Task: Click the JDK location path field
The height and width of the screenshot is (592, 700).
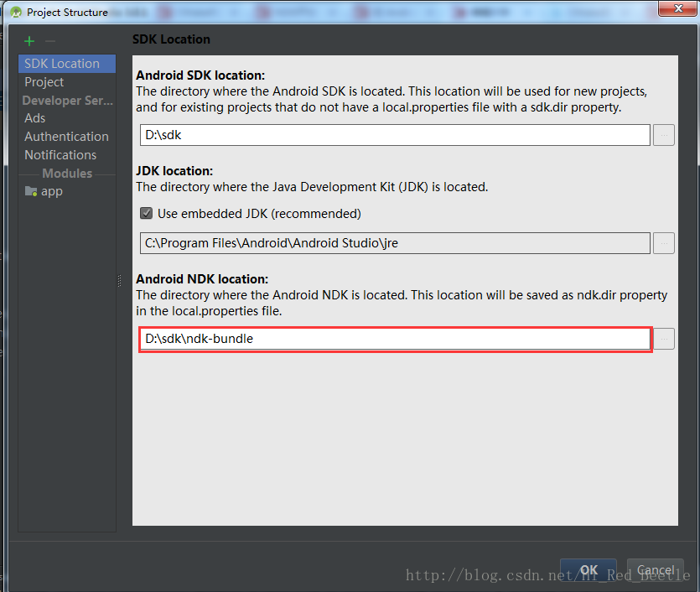Action: click(395, 243)
